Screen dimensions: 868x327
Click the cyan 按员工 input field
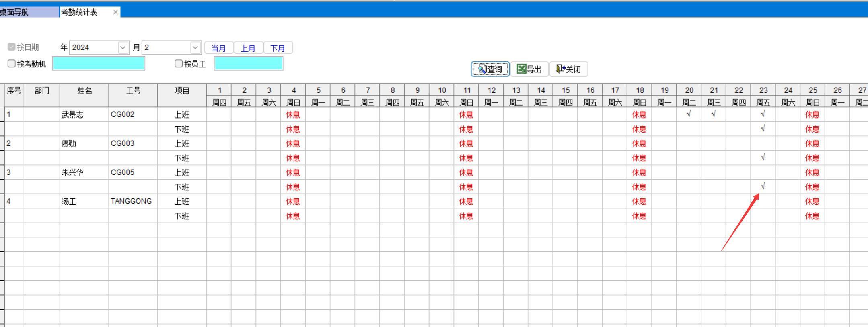pyautogui.click(x=248, y=63)
